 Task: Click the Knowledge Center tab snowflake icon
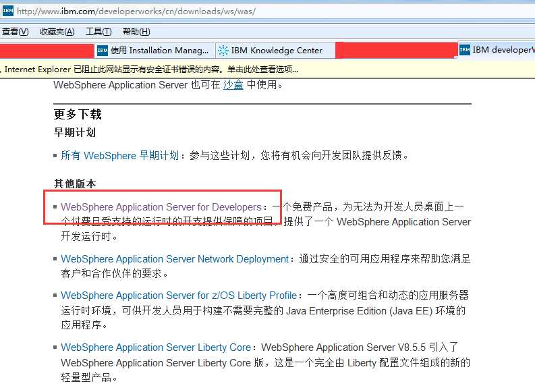click(223, 51)
